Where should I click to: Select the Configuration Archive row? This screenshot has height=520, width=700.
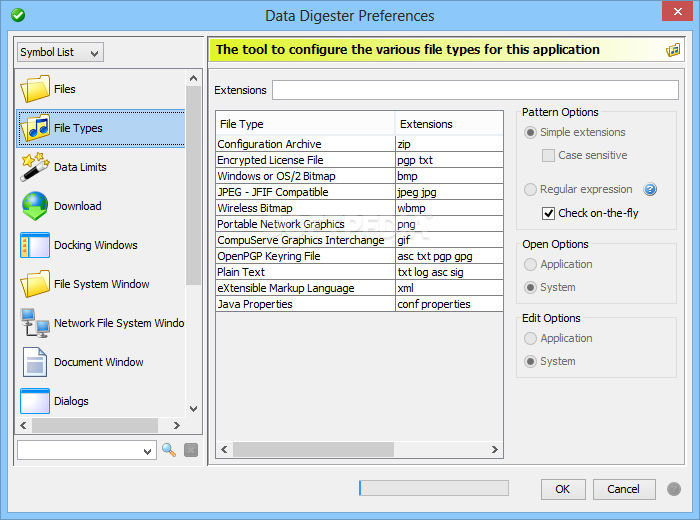pyautogui.click(x=359, y=144)
